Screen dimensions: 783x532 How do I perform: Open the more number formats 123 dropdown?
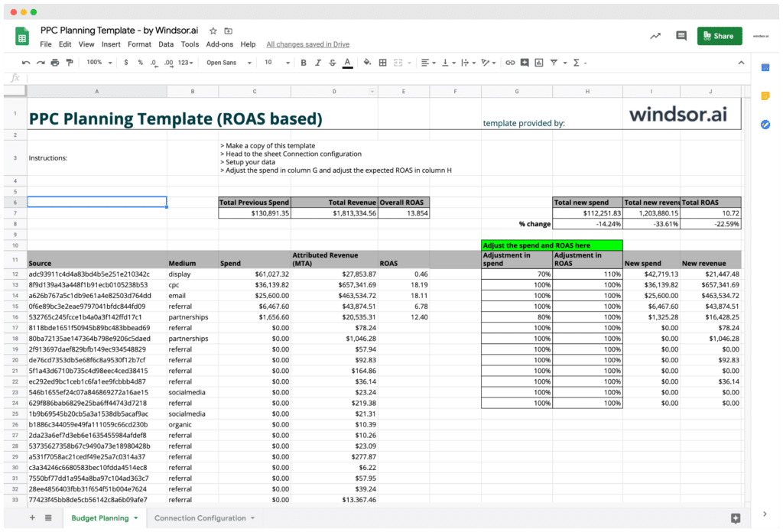(185, 63)
